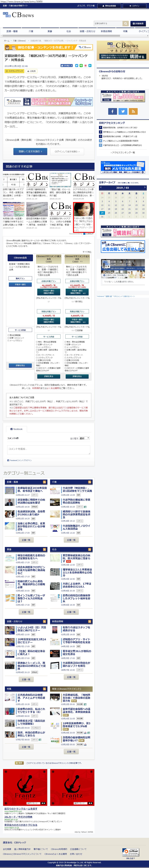Open the 社会 navigation menu
This screenshot has width=149, height=868.
pyautogui.click(x=69, y=31)
